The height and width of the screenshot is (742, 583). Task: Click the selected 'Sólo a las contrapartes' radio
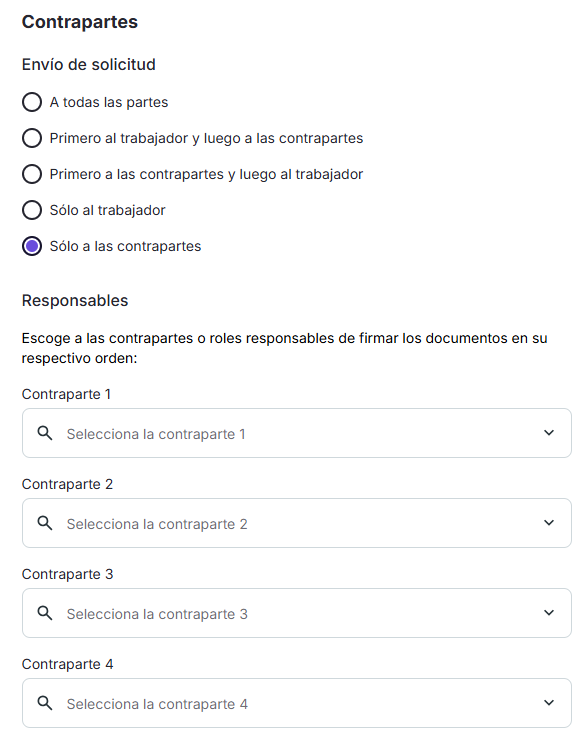coord(32,246)
